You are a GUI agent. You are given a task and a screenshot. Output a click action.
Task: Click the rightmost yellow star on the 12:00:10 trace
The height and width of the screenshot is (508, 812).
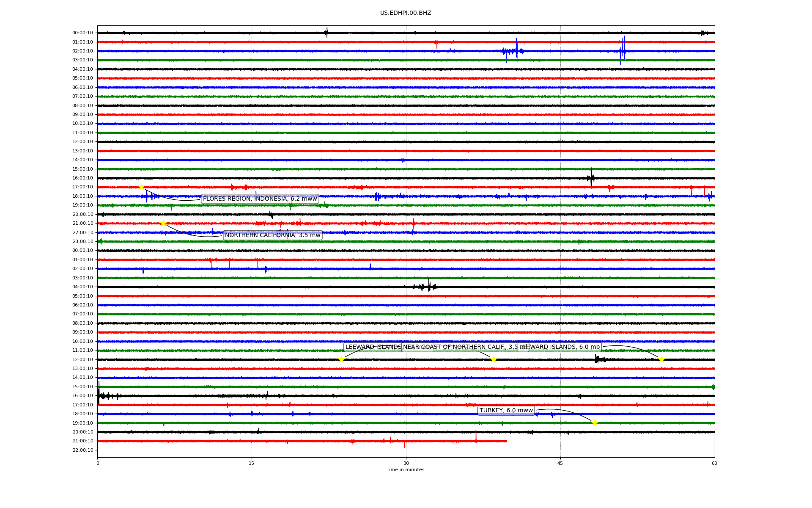click(x=661, y=360)
